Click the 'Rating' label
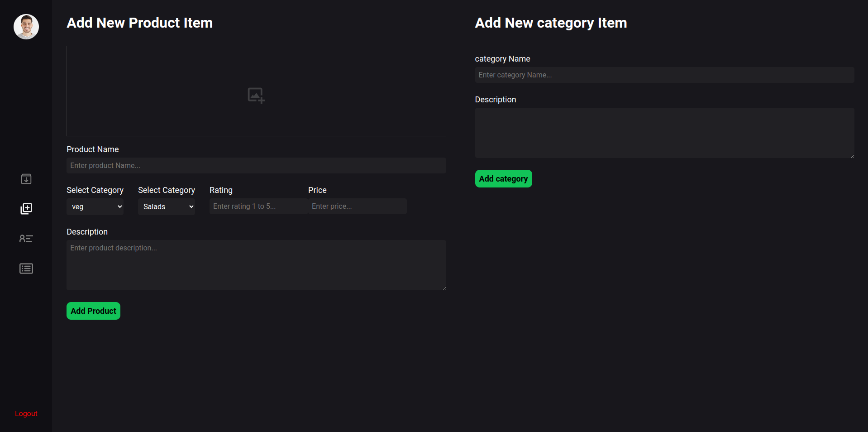This screenshot has width=868, height=432. pos(221,190)
